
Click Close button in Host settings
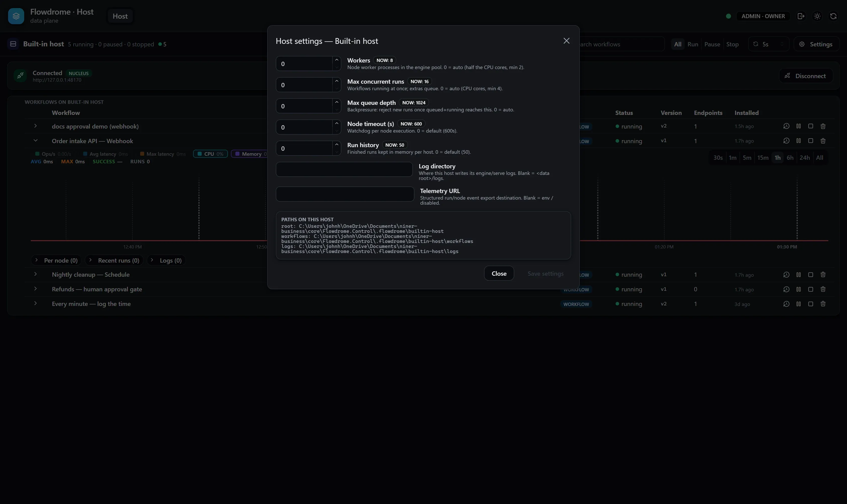pos(499,273)
